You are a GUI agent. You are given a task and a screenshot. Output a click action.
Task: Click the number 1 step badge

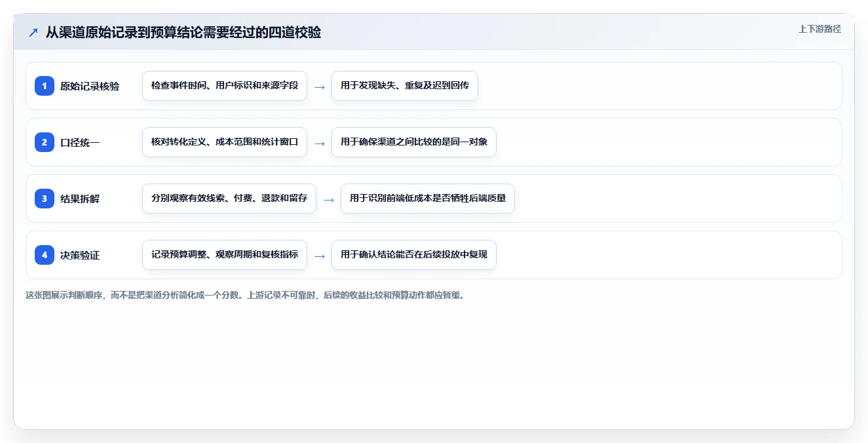pos(45,86)
